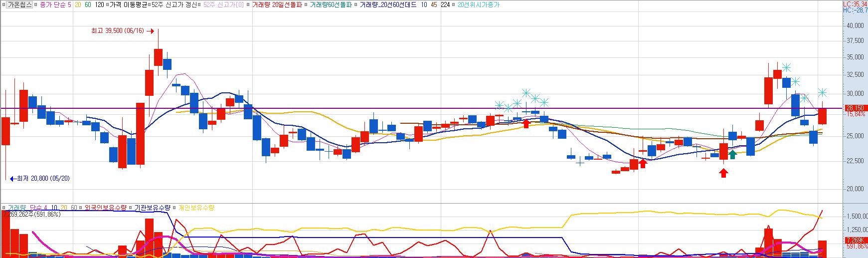868x258 pixels.
Task: Open the 20선위시가종가 indicator label
Action: [478, 4]
